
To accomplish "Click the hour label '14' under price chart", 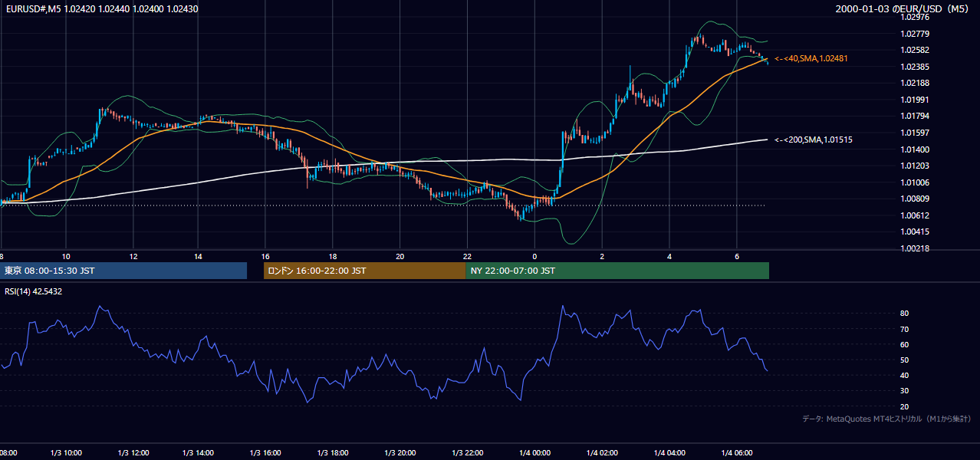I will (198, 256).
